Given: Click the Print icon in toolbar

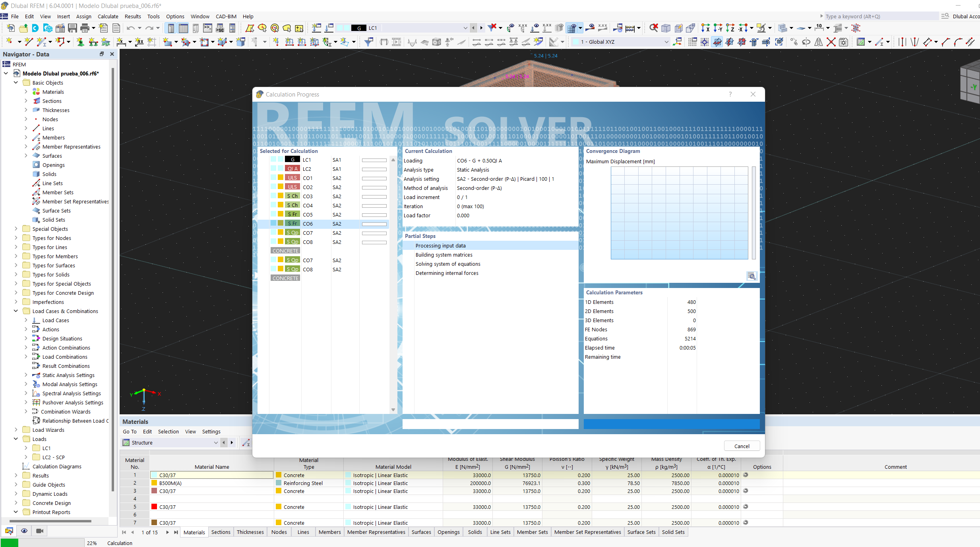Looking at the screenshot, I should tap(85, 28).
